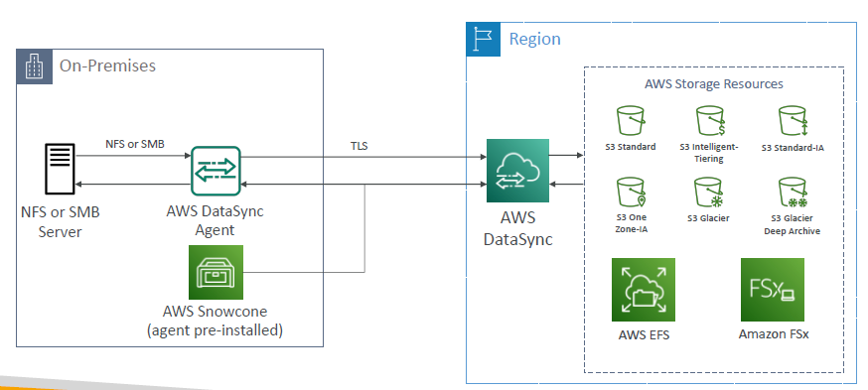Click the S3 Glacier bucket icon
Viewport: 868px width, 390px height.
pos(709,192)
